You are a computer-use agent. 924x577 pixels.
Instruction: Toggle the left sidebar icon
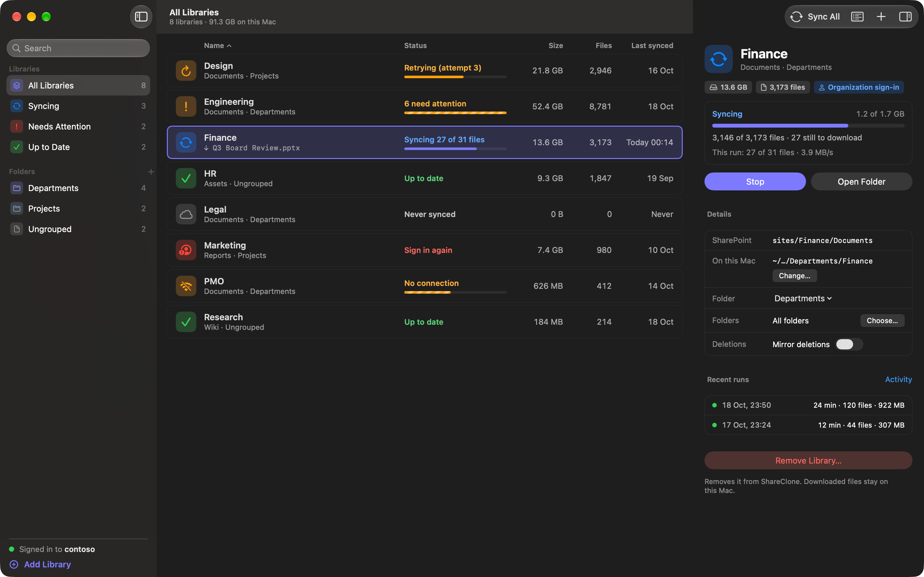click(x=141, y=17)
